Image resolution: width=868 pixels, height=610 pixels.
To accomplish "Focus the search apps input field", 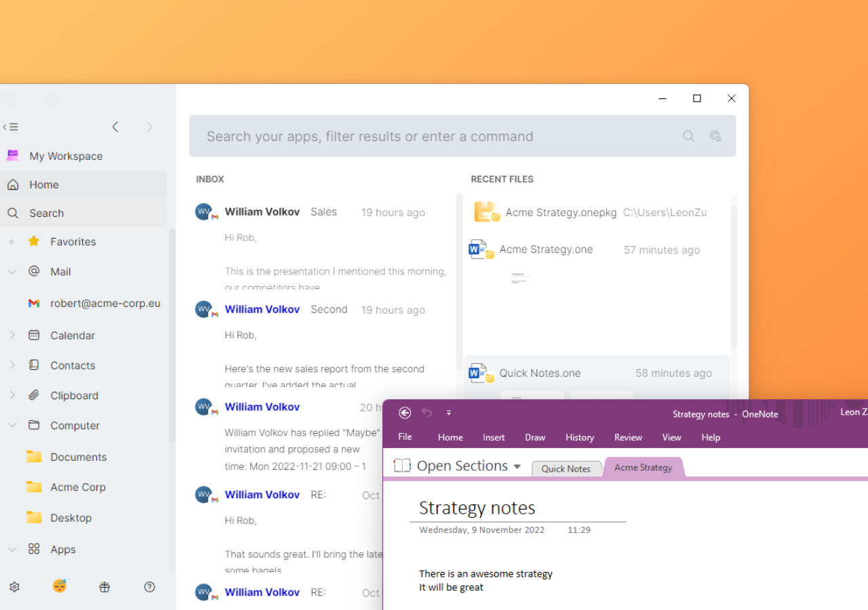I will coord(462,136).
